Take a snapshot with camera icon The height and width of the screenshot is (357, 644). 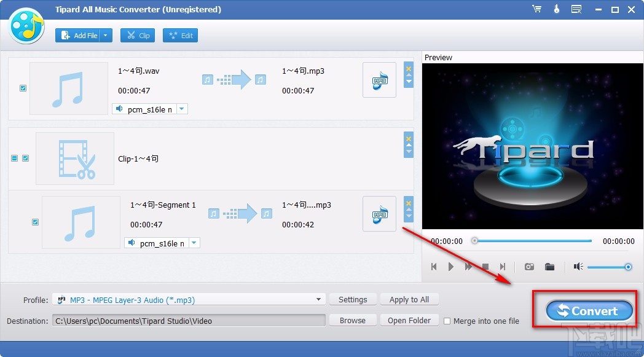(x=529, y=267)
